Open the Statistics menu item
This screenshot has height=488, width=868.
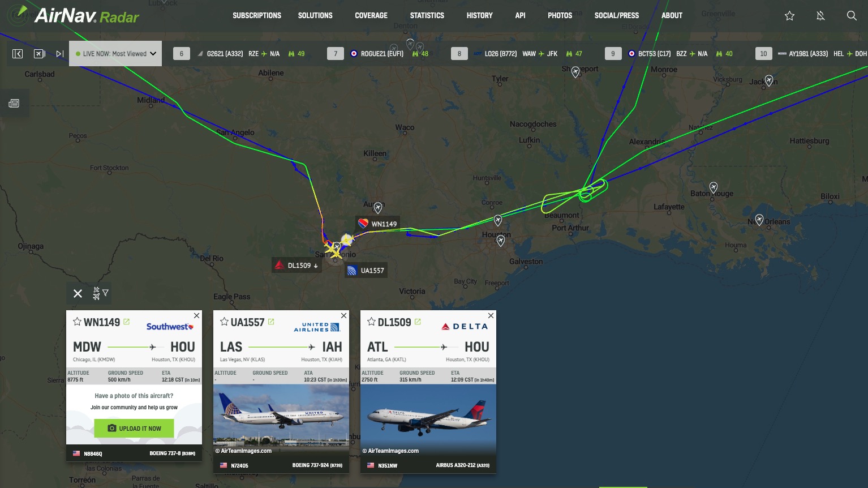[427, 15]
